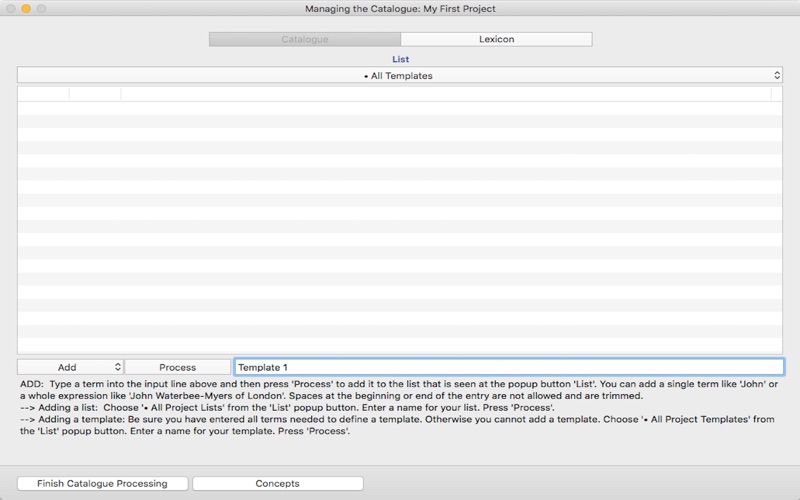Screen dimensions: 800x500
Task: Click the Process button
Action: pyautogui.click(x=178, y=367)
